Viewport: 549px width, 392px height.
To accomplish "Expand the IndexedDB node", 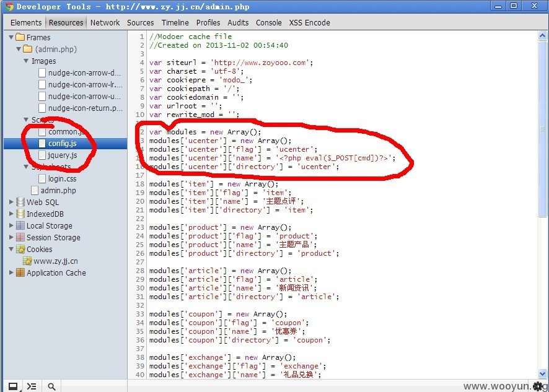I will click(11, 214).
